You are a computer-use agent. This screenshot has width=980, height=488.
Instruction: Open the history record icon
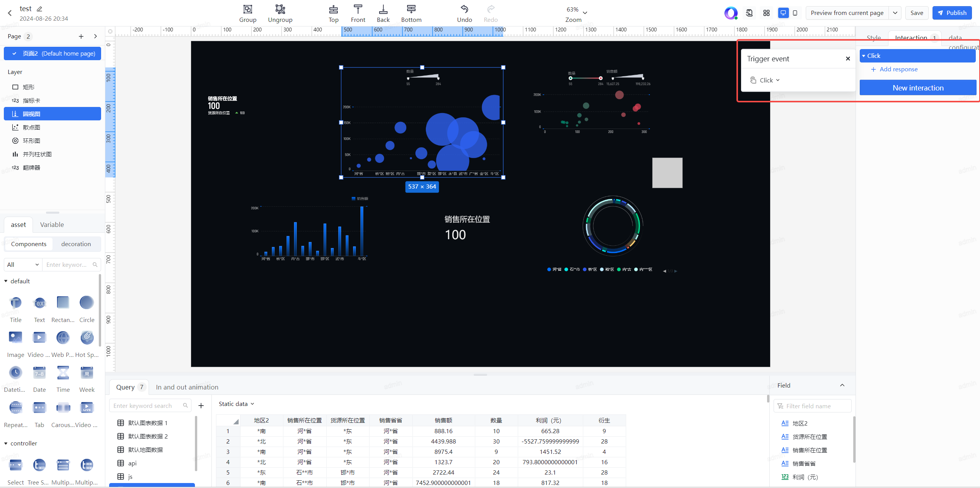(x=749, y=13)
